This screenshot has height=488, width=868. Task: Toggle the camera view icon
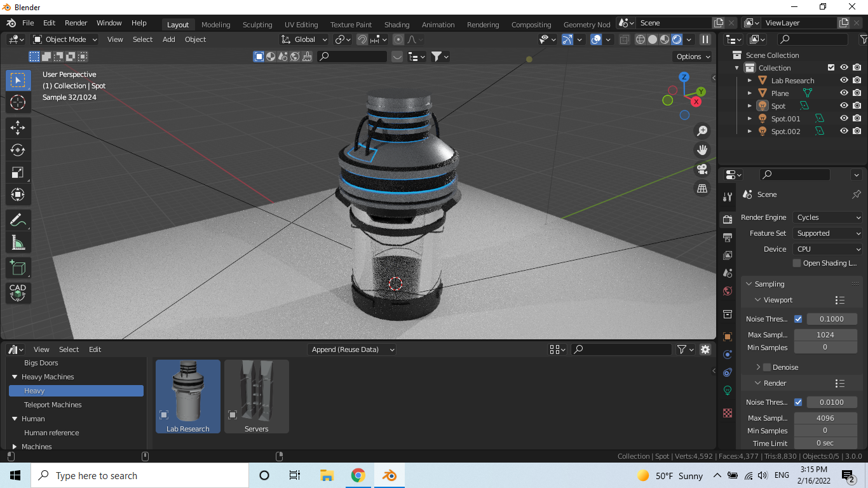point(702,169)
